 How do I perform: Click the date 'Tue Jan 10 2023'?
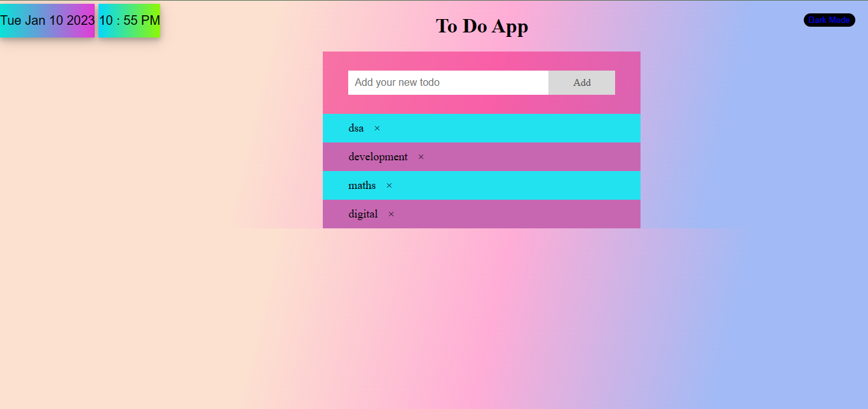pos(47,20)
